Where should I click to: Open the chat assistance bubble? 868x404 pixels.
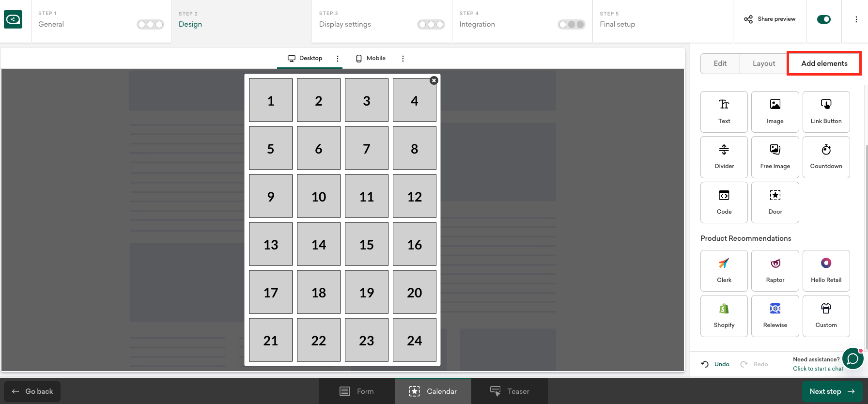853,359
